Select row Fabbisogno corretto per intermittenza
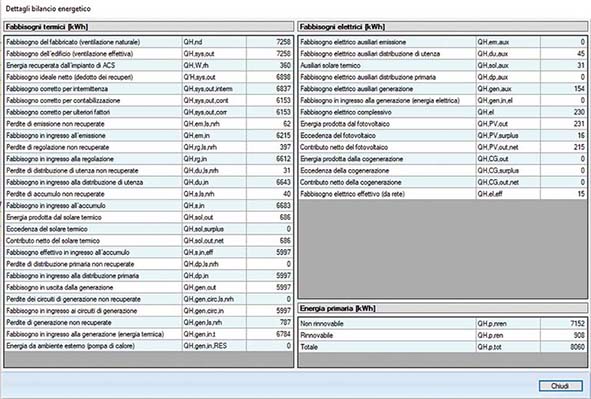 click(149, 89)
